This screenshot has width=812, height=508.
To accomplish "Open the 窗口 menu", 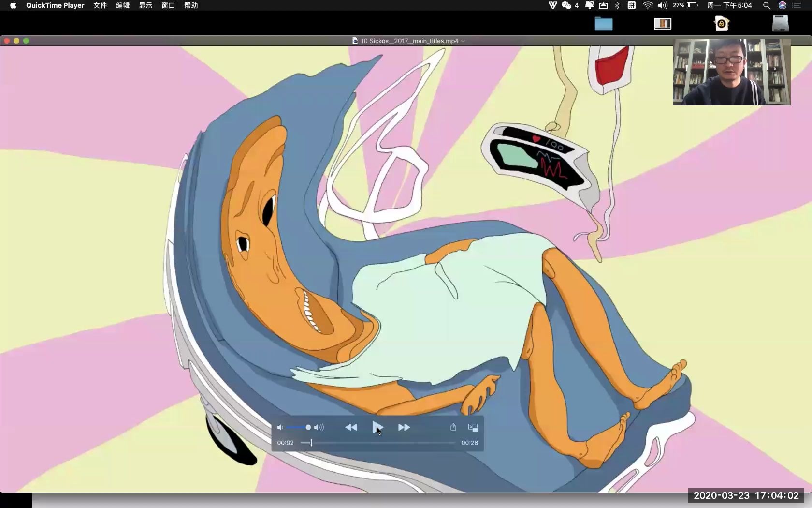I will point(168,5).
